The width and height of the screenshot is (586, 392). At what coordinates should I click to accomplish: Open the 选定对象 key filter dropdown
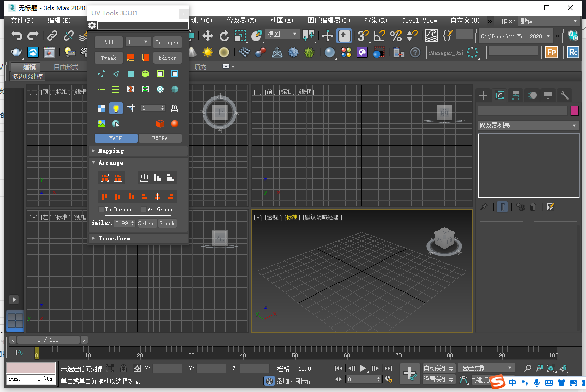point(486,368)
